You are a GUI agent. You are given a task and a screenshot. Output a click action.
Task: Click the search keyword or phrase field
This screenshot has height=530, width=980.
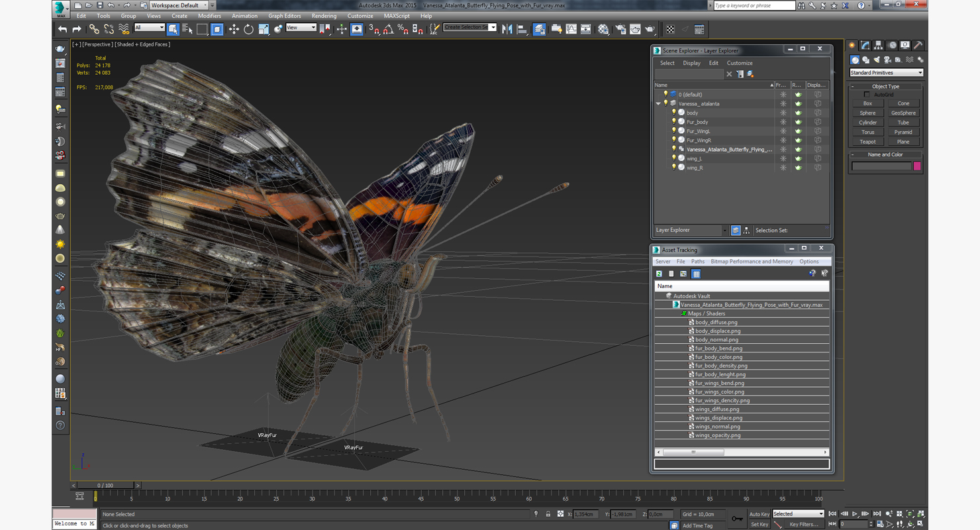coord(754,5)
